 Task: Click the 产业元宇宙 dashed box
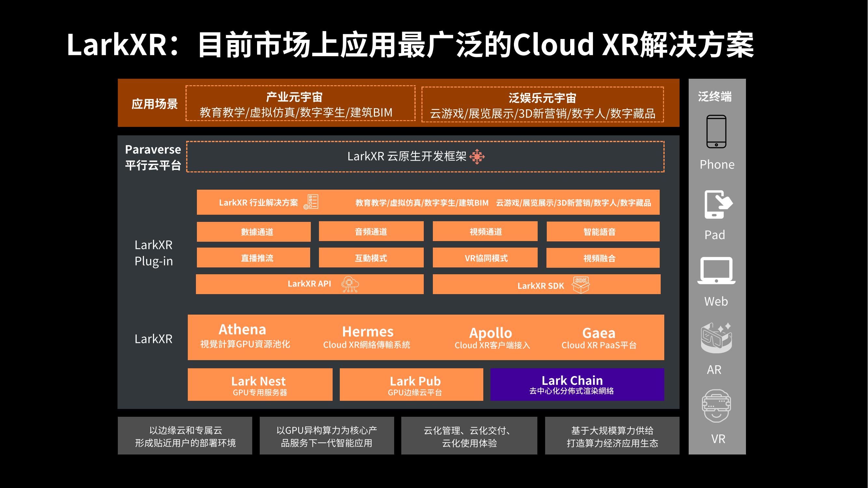tap(300, 103)
